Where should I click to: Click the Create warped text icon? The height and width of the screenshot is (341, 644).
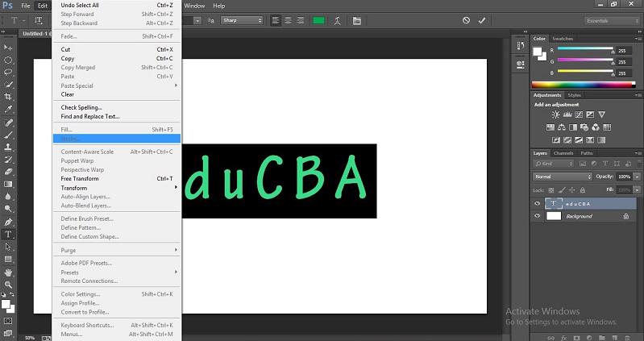[337, 20]
